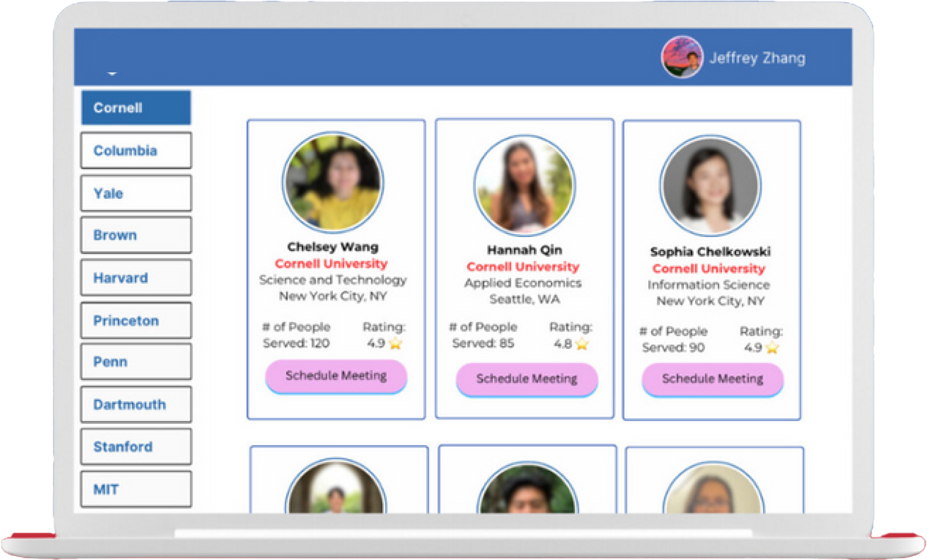Image resolution: width=927 pixels, height=560 pixels.
Task: Schedule a meeting with Chelsey Wang
Action: [x=336, y=376]
